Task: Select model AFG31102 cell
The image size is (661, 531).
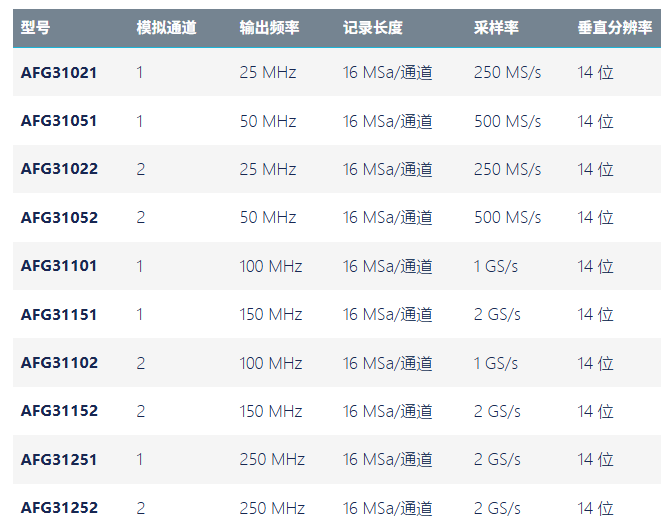Action: 59,363
